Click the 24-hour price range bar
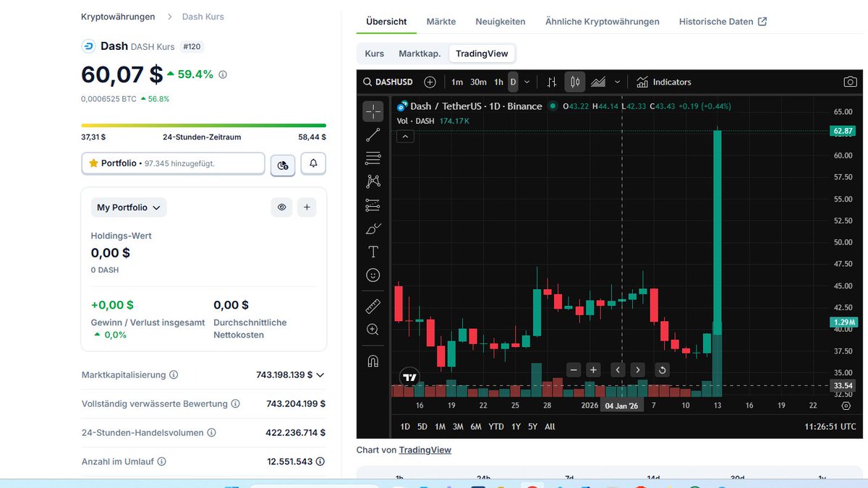This screenshot has height=488, width=868. tap(203, 124)
